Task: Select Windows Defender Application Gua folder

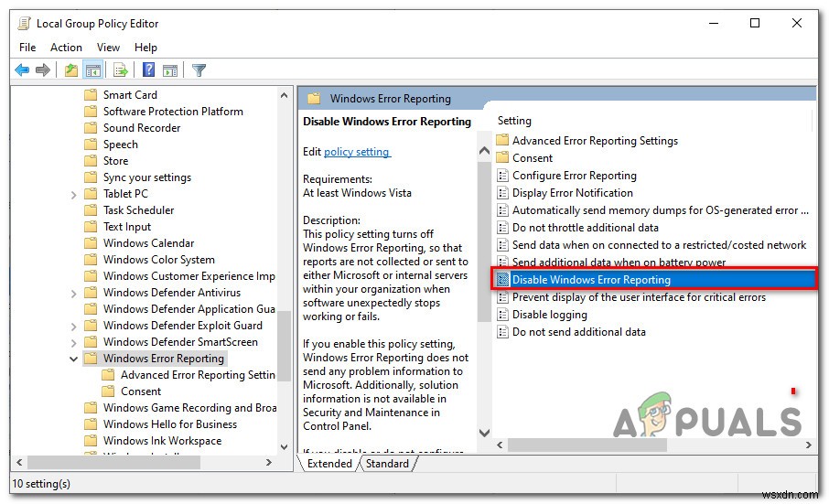Action: pos(188,309)
